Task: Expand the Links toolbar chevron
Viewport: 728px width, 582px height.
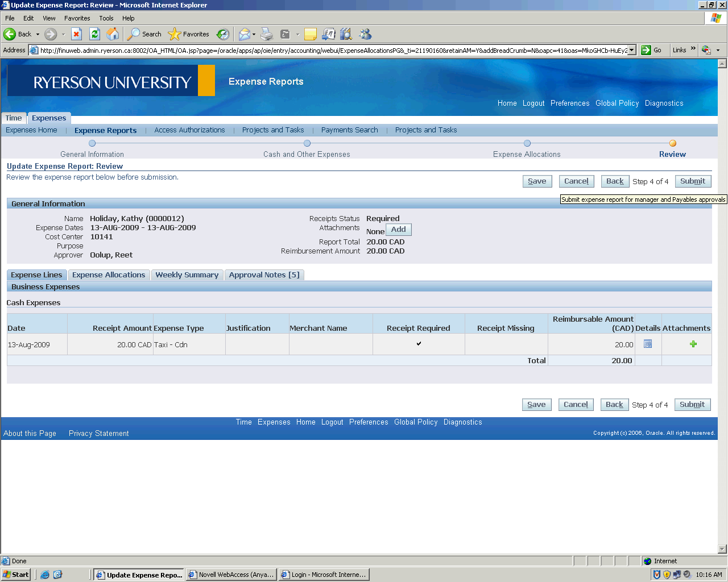Action: [693, 49]
